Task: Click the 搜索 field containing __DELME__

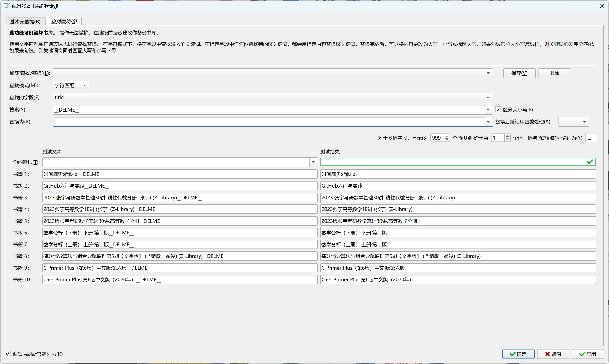Action: (269, 110)
